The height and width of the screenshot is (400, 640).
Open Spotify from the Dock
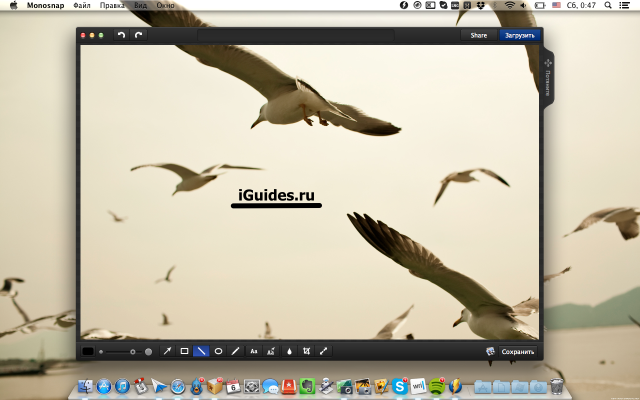coord(437,386)
